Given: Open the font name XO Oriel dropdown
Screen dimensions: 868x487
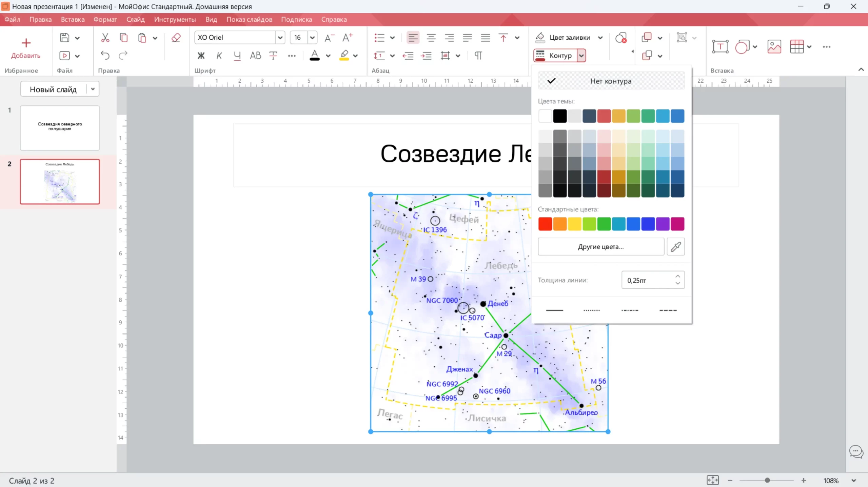Looking at the screenshot, I should [x=280, y=38].
